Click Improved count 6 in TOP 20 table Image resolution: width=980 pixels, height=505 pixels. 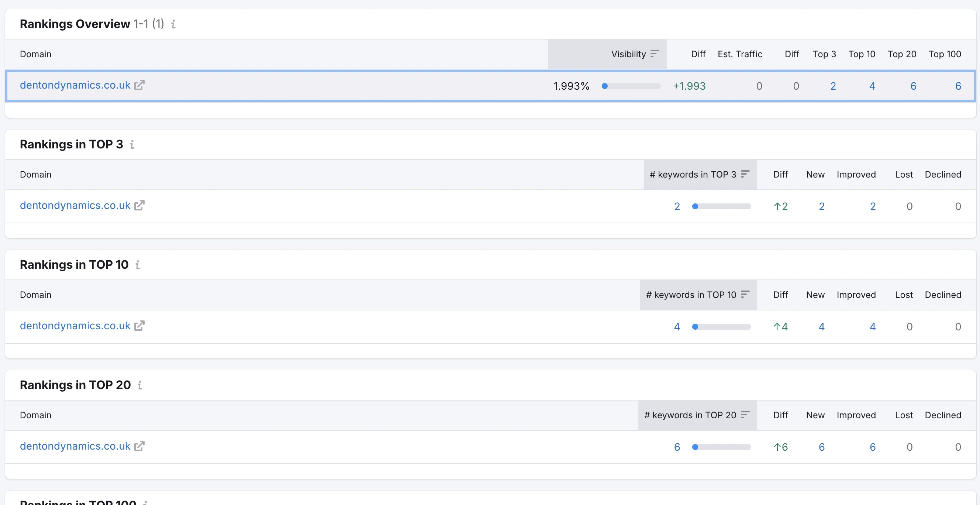tap(872, 447)
